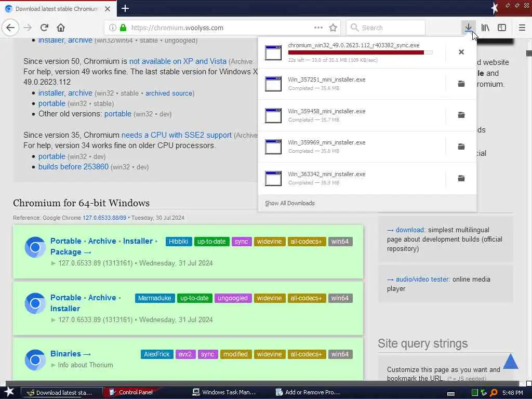Screen dimensions: 532x399
Task: Click the avx2 tag
Action: [185, 354]
